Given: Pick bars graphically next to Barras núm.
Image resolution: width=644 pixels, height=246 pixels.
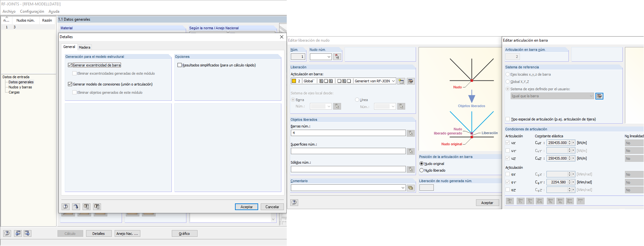Looking at the screenshot, I should coord(411,133).
